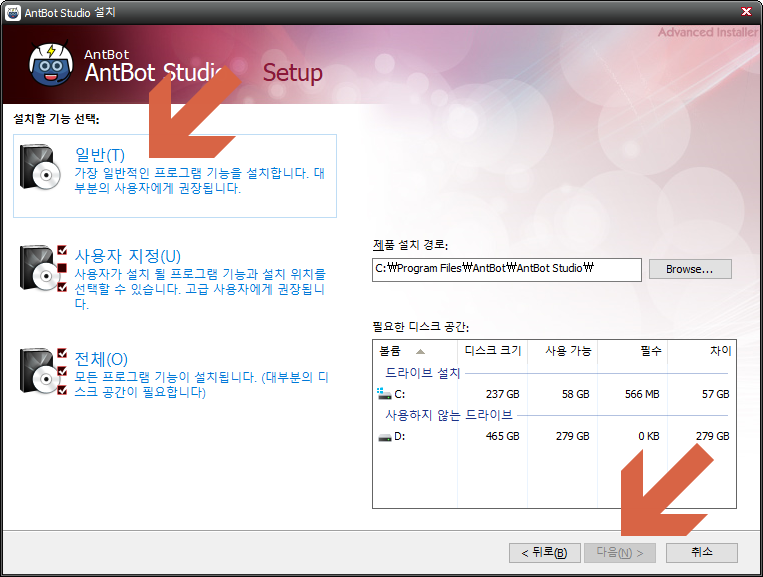
Task: Click the 465 GB disk size cell
Action: coord(502,436)
